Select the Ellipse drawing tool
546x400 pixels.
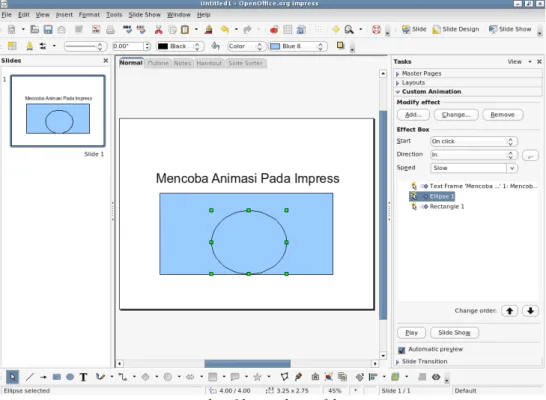70,377
